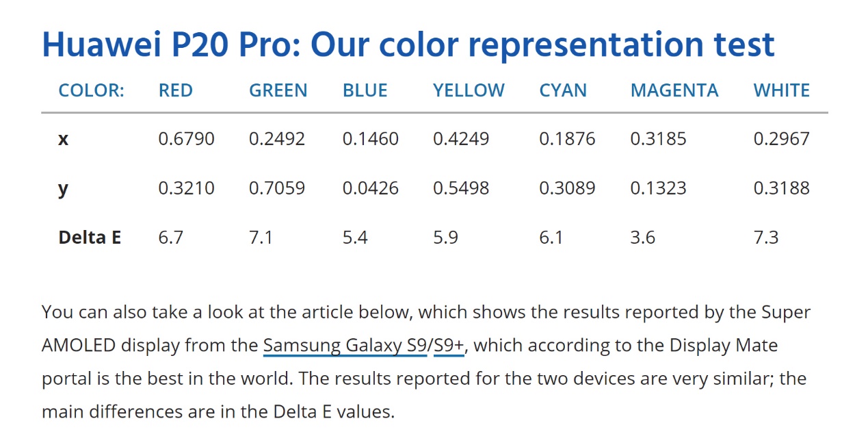
Task: Click the y row label
Action: (64, 189)
